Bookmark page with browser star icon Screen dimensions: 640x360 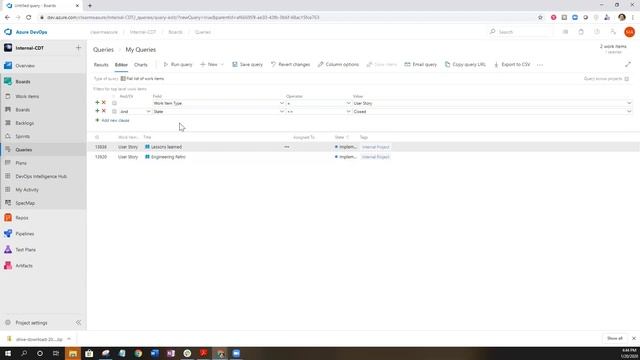[x=540, y=18]
